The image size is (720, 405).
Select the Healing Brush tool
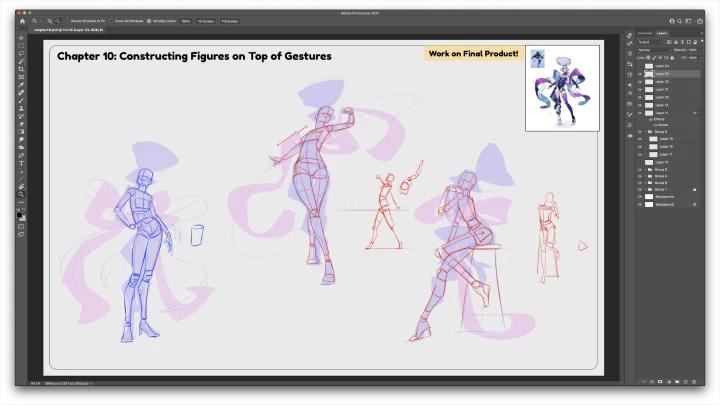[21, 93]
